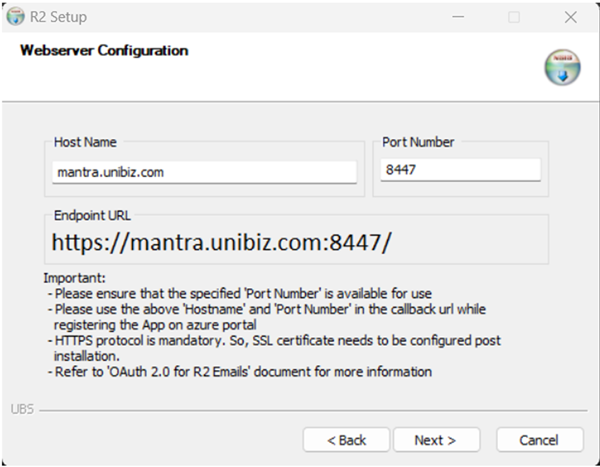
Task: Close the R2 Setup dialog
Action: [570, 17]
